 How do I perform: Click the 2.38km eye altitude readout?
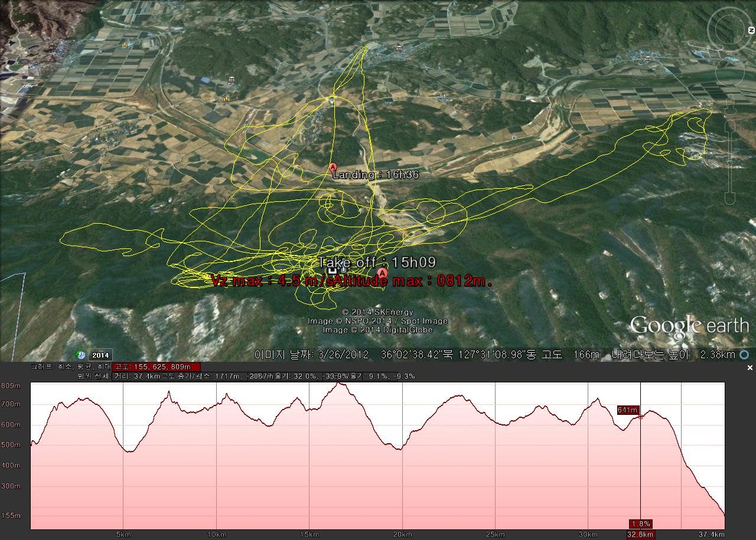pos(718,355)
